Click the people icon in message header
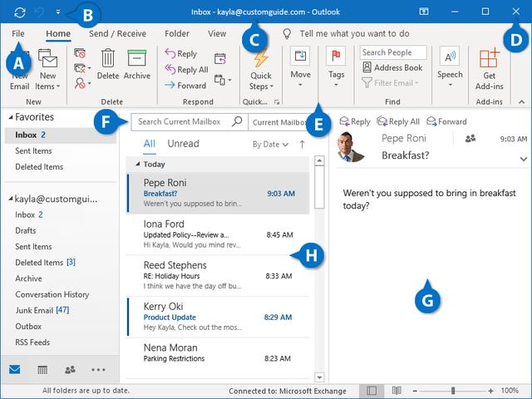 coord(470,139)
